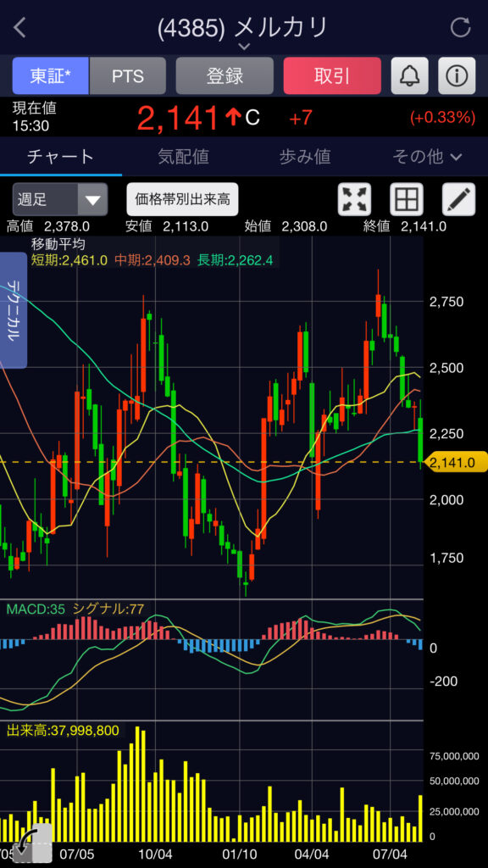Tap 長期:2,262.4 moving average label

pyautogui.click(x=235, y=260)
